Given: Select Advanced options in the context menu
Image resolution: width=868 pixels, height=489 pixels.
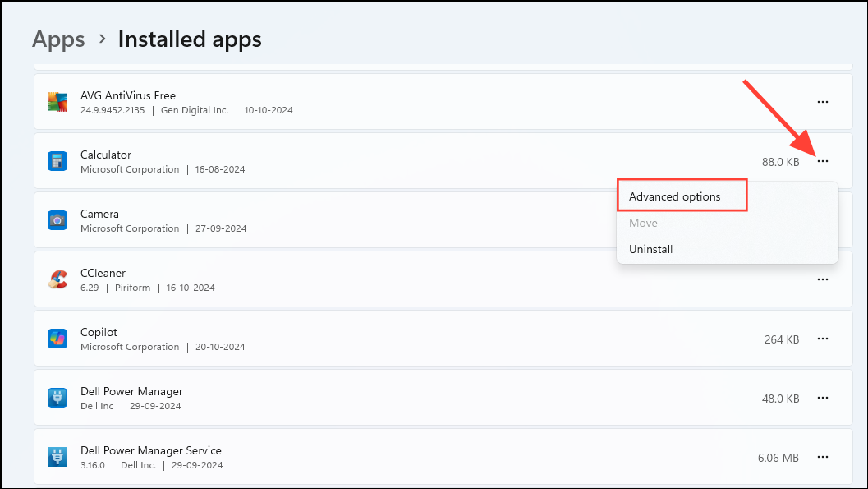Looking at the screenshot, I should (x=675, y=196).
